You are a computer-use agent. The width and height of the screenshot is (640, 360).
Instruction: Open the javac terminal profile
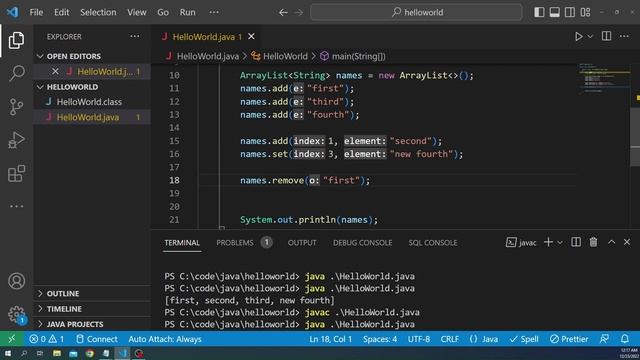[521, 242]
